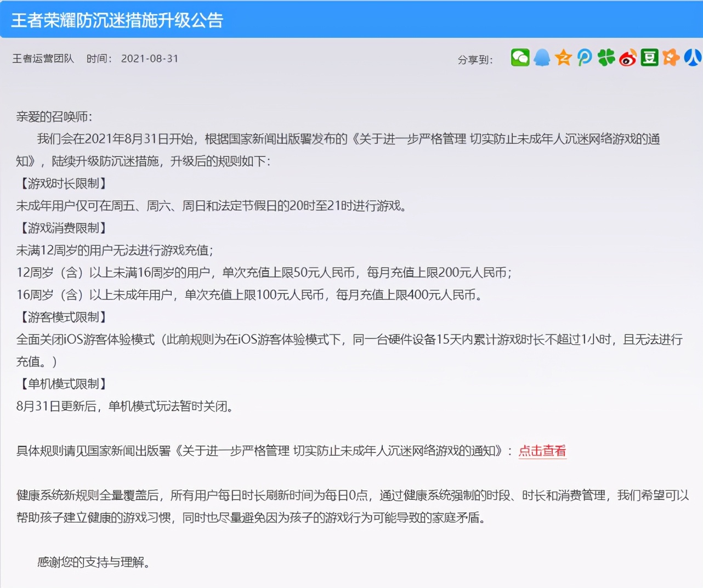The image size is (703, 588).
Task: Click the closing line 感谢您的支持与理解
Action: 93,562
